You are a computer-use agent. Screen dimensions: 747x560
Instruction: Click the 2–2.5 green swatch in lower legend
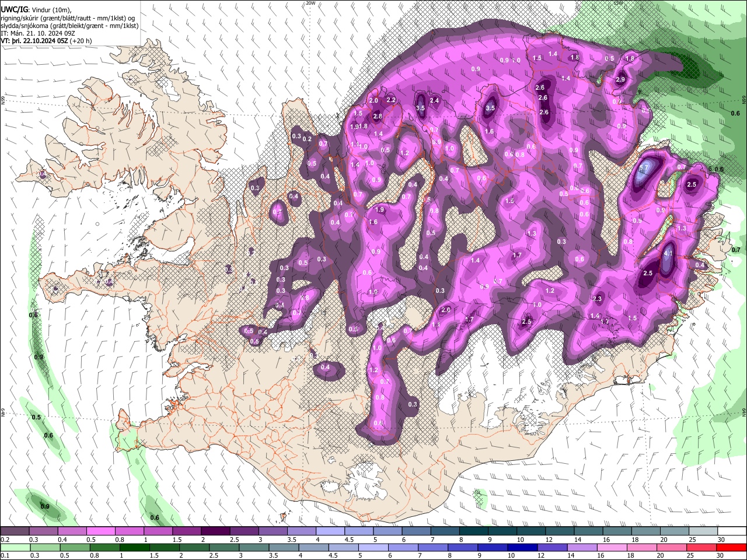(x=194, y=547)
